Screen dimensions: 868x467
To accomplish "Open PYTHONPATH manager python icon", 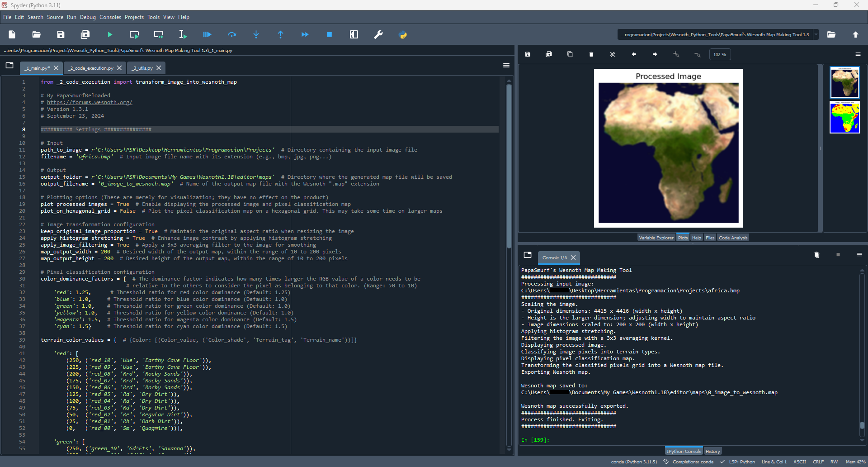I will (x=403, y=34).
